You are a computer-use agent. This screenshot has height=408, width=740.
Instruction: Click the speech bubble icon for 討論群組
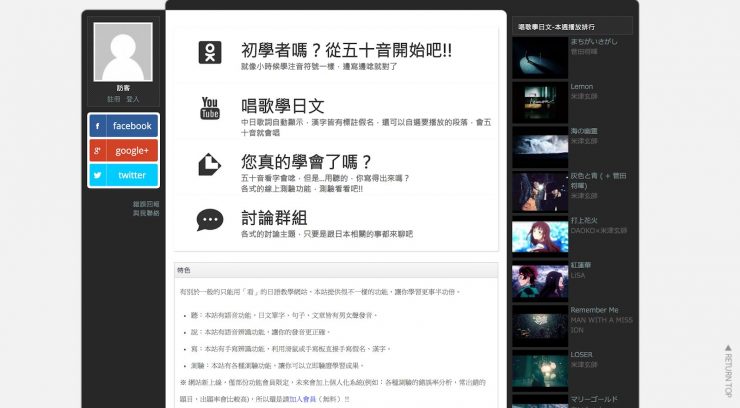(x=210, y=220)
